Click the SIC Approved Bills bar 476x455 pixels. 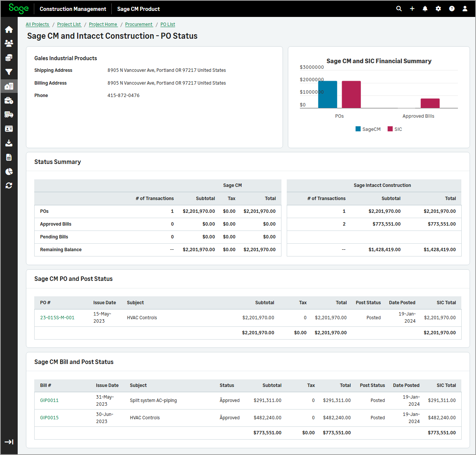pos(430,103)
